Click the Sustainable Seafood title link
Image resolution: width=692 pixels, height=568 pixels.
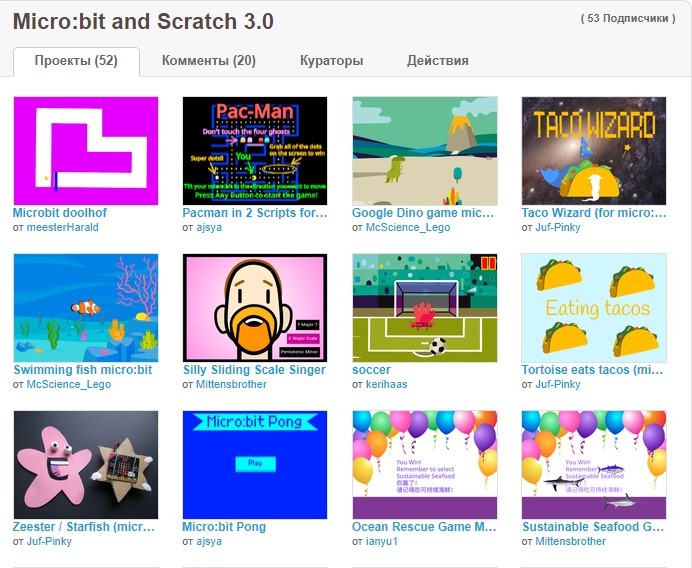click(593, 527)
